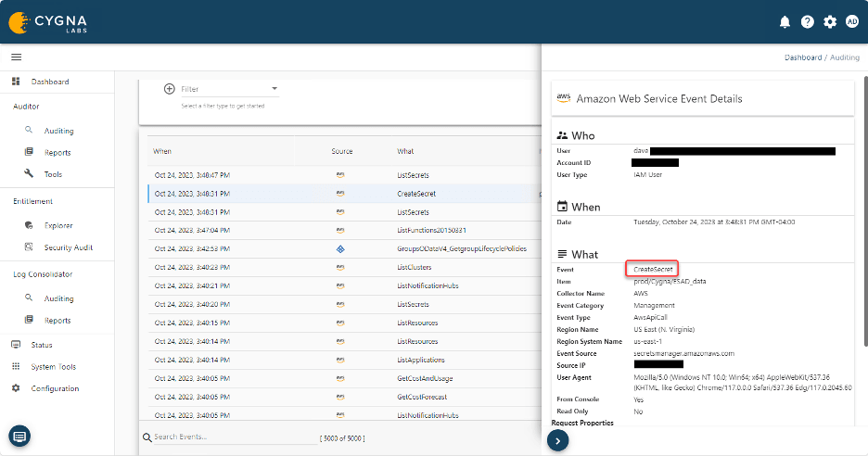
Task: Open Dashboard in the sidebar
Action: coord(49,82)
